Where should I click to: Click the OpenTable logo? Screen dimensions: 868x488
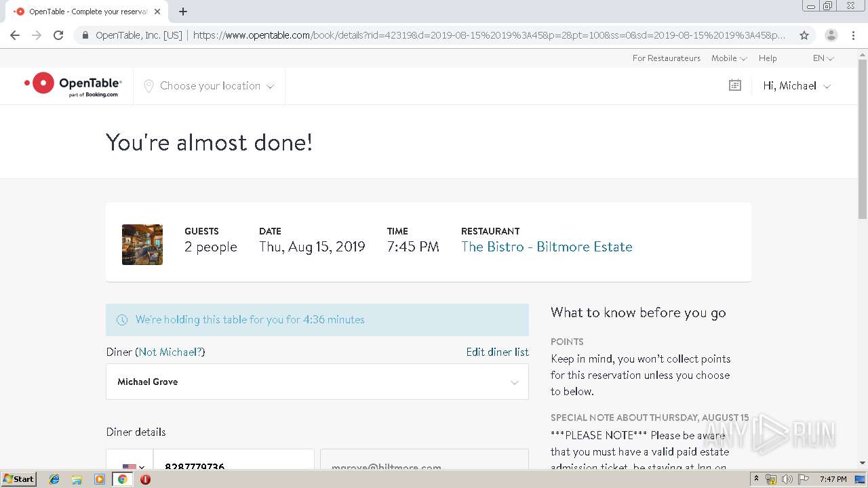click(x=73, y=85)
